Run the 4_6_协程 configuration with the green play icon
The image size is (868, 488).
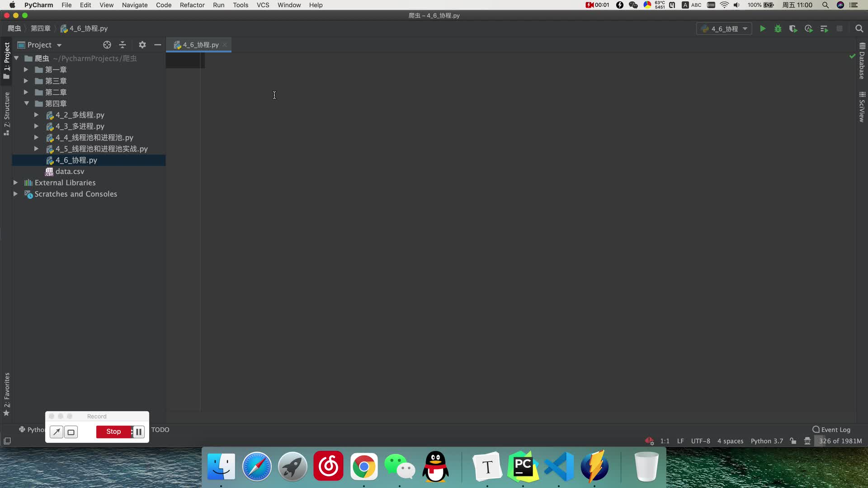(762, 28)
